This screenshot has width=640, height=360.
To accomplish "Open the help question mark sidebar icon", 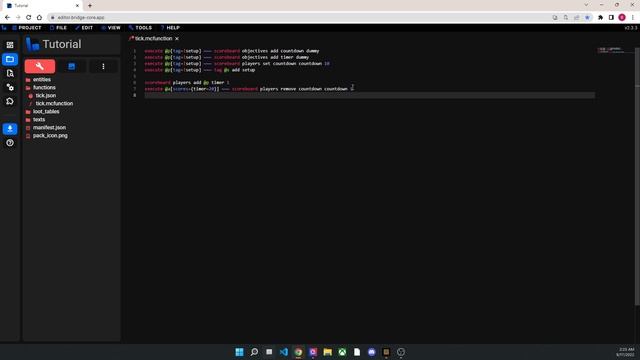I will 10,143.
